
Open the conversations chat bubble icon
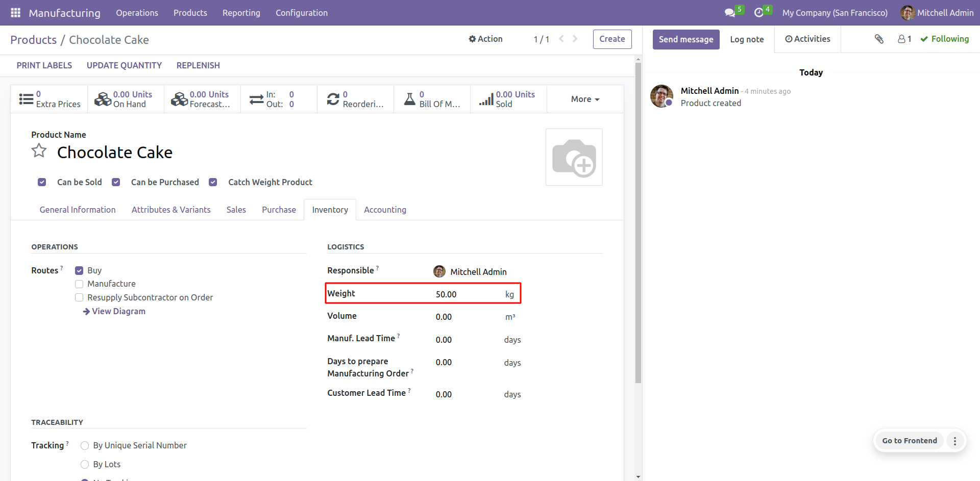pyautogui.click(x=730, y=13)
